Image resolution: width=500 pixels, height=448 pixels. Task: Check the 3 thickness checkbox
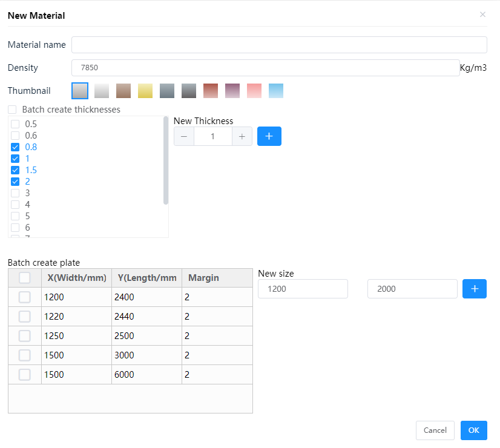(x=15, y=193)
